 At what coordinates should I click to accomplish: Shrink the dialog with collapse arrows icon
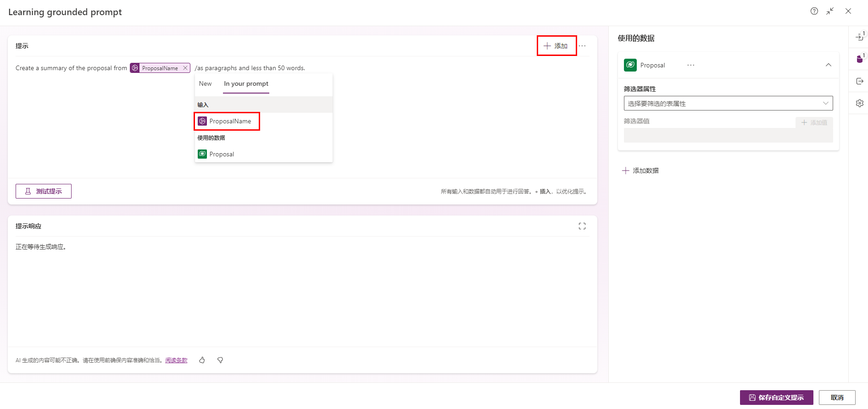coord(830,11)
